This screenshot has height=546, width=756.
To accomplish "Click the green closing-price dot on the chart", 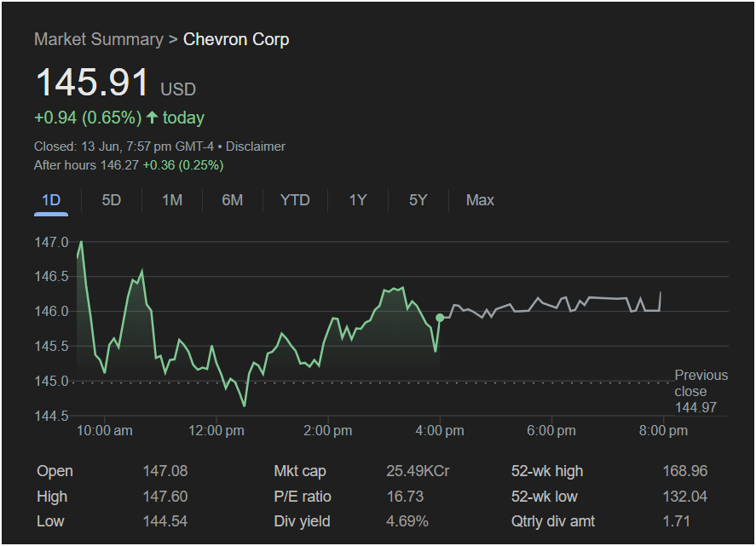I will click(x=440, y=318).
